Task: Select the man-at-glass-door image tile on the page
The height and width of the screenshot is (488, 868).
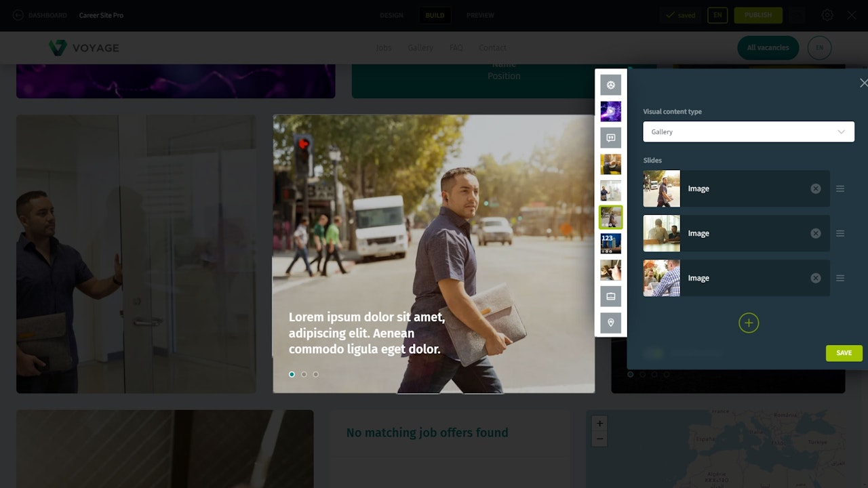Action: (x=136, y=253)
